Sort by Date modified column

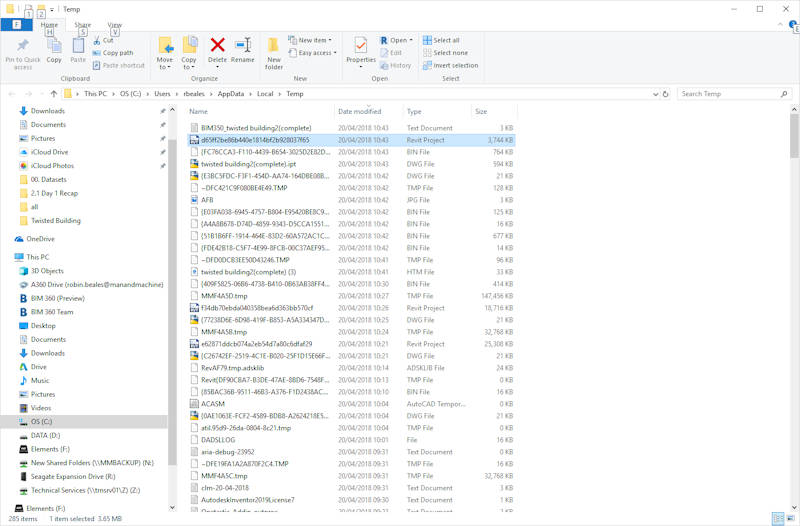[x=360, y=111]
